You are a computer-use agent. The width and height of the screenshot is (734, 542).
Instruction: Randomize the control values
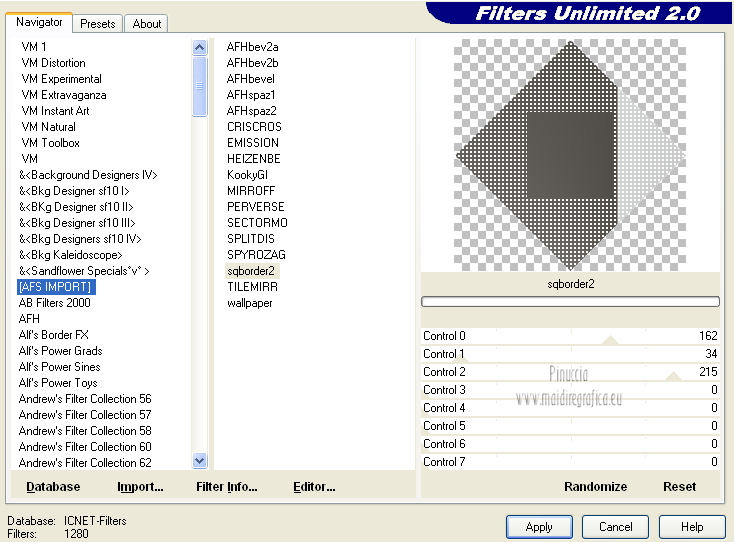(595, 487)
